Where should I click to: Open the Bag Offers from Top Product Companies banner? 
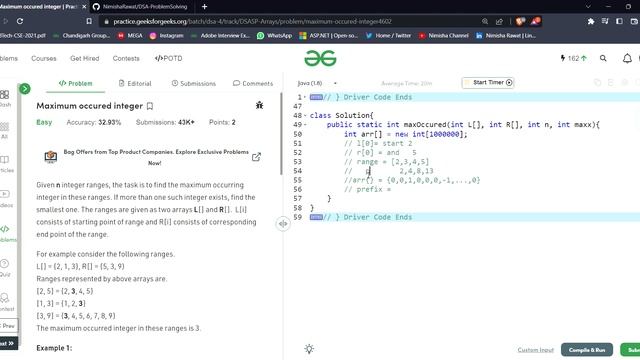click(154, 157)
